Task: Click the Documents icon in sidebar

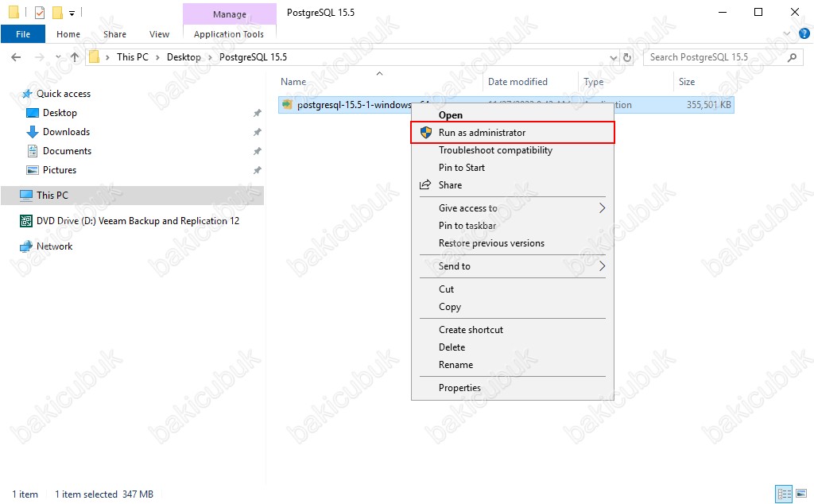Action: 32,151
